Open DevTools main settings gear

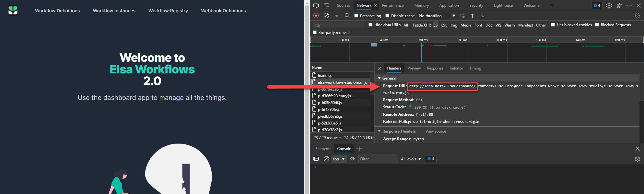click(609, 5)
